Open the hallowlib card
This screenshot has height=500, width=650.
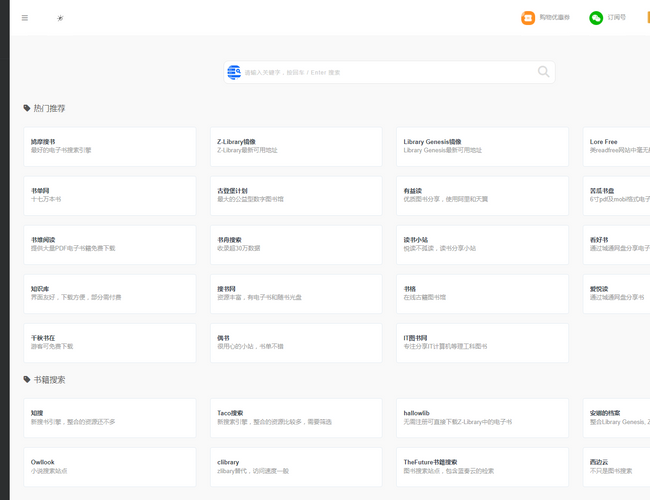(483, 418)
